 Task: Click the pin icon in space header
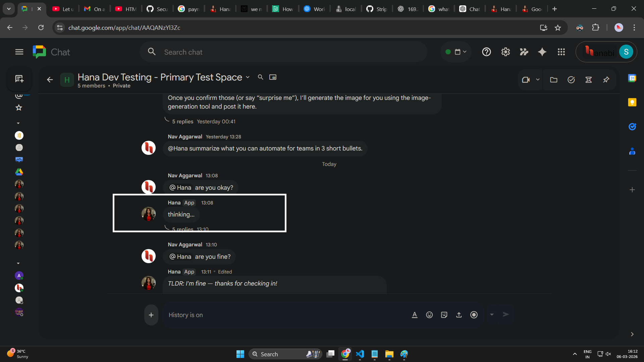[606, 80]
